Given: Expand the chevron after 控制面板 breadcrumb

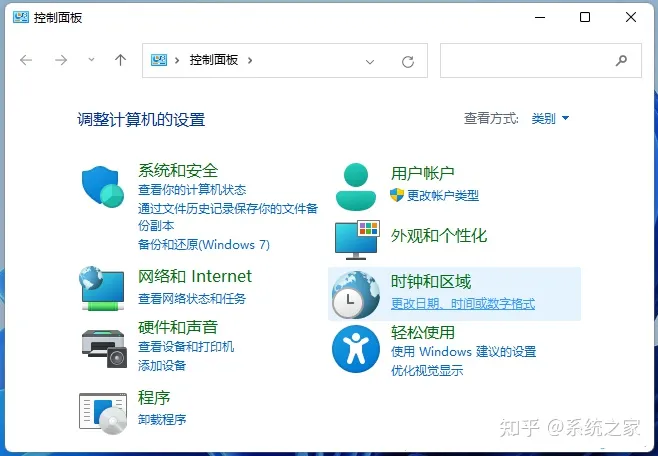Looking at the screenshot, I should coord(250,60).
